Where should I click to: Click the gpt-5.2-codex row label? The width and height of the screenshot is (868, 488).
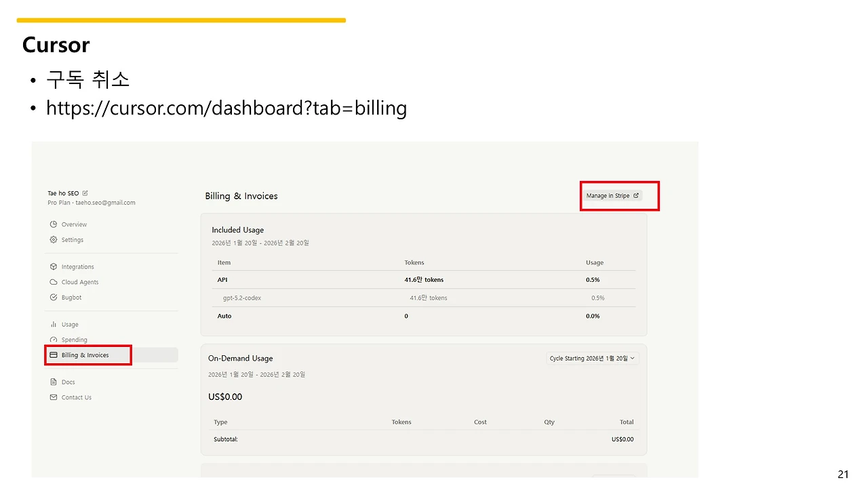click(242, 298)
